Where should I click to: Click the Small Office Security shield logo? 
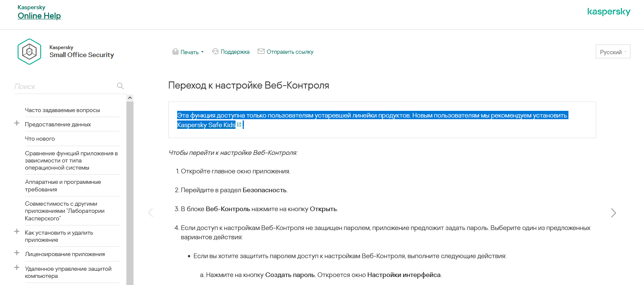click(x=29, y=52)
